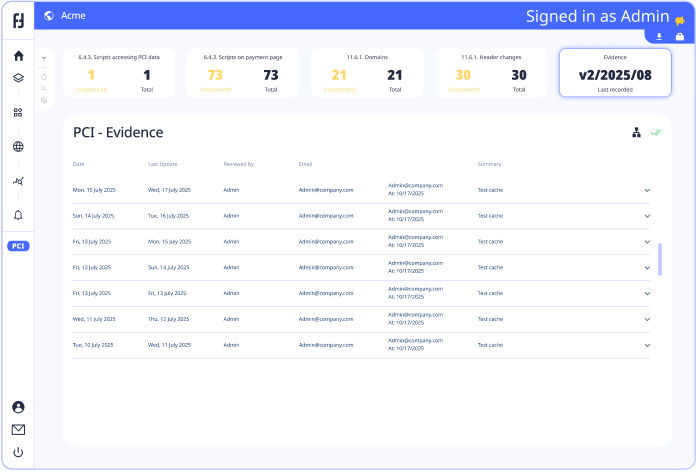Screen dimensions: 696x471
Task: Open the mail envelope icon
Action: [x=18, y=430]
